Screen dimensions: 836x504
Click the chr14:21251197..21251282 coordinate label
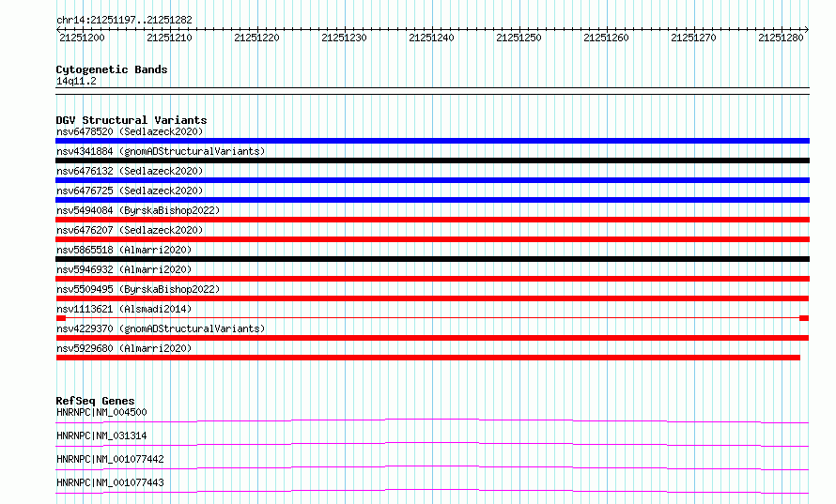point(124,21)
